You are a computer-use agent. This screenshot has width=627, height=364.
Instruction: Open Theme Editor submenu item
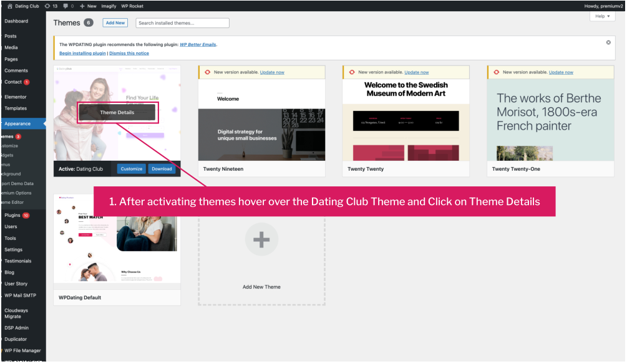(12, 202)
